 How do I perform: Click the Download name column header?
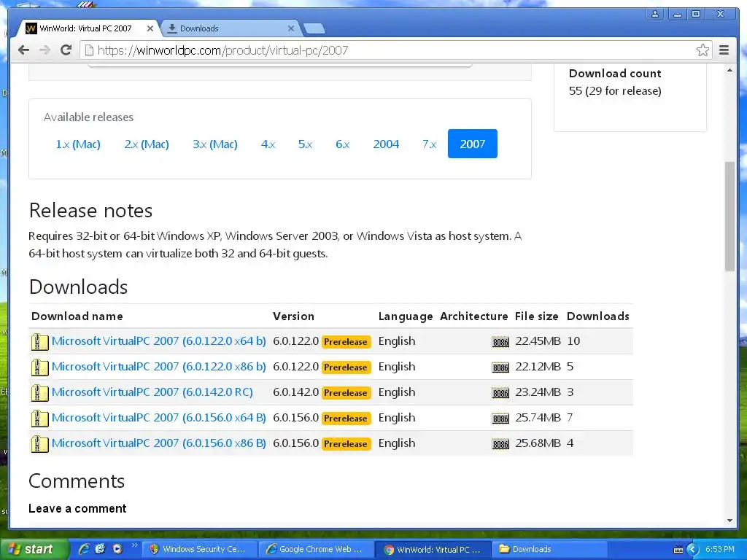click(x=77, y=316)
